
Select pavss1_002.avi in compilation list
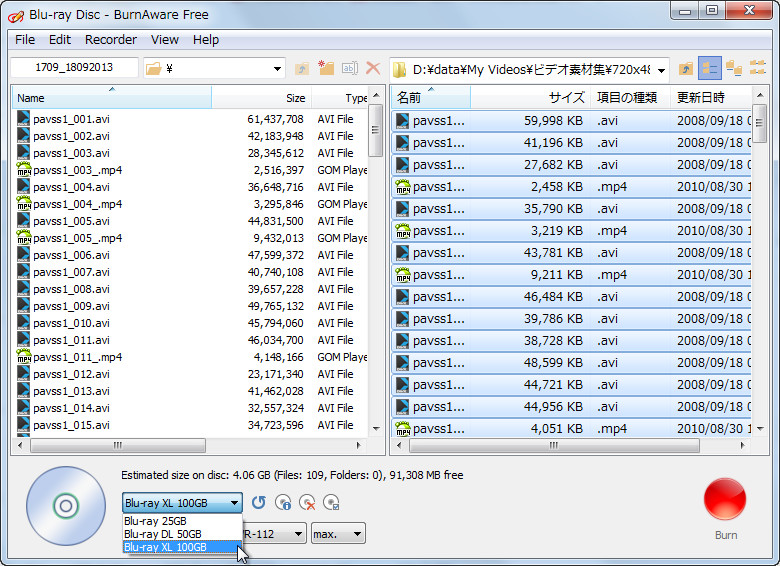coord(192,136)
